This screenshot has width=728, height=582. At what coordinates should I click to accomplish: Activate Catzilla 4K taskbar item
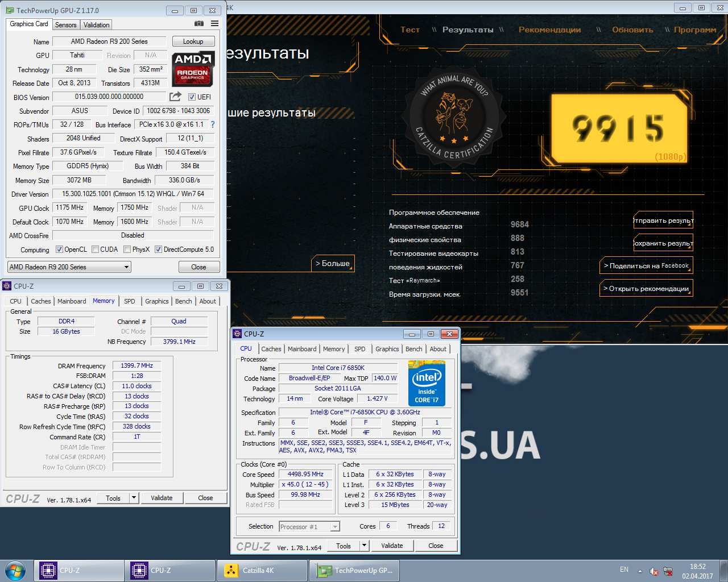(x=262, y=571)
